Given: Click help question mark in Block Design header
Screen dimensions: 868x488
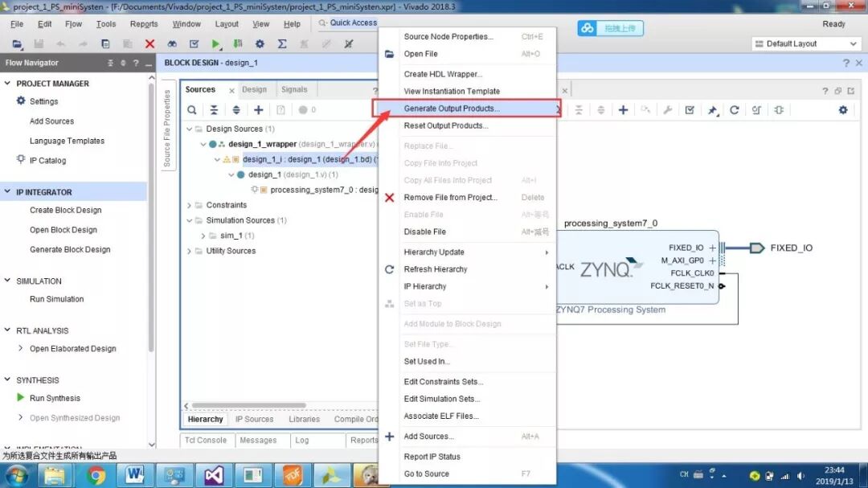Looking at the screenshot, I should 845,63.
